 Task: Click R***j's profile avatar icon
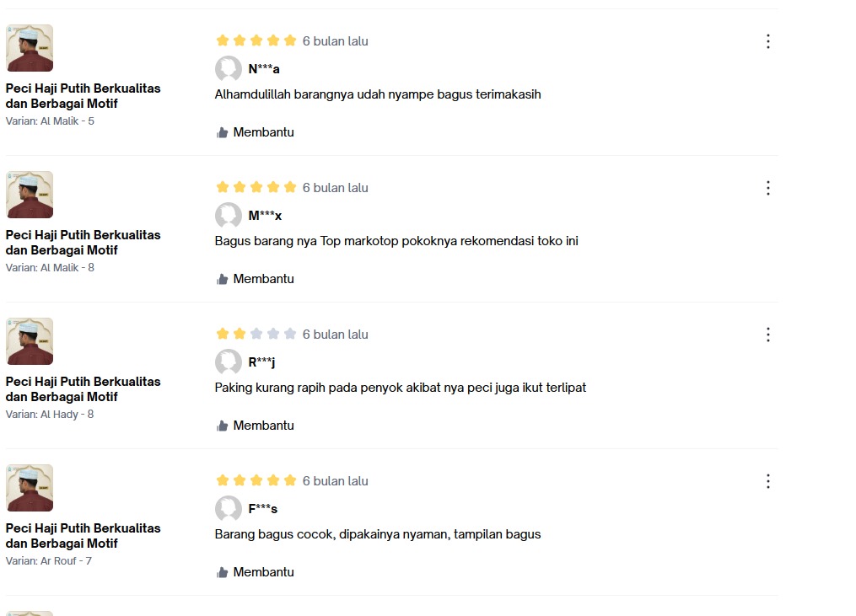(228, 362)
